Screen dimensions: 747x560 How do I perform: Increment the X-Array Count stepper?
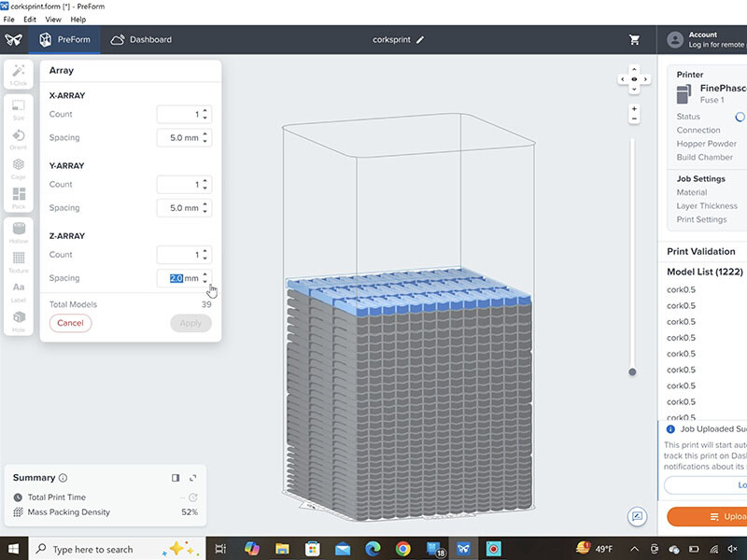click(x=205, y=110)
